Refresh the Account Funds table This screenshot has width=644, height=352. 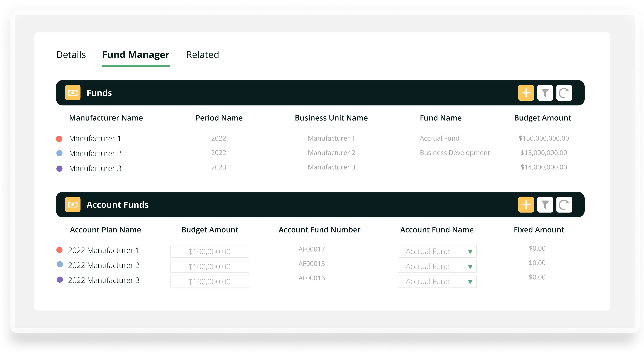564,205
